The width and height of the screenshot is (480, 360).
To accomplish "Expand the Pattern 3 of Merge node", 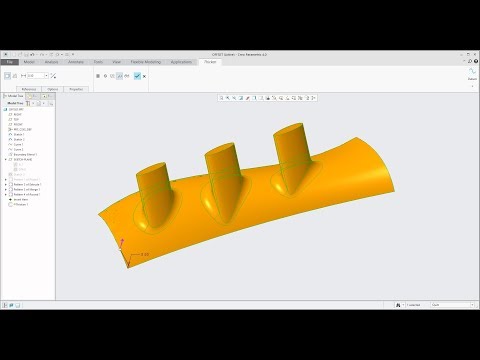I will pyautogui.click(x=5, y=189).
